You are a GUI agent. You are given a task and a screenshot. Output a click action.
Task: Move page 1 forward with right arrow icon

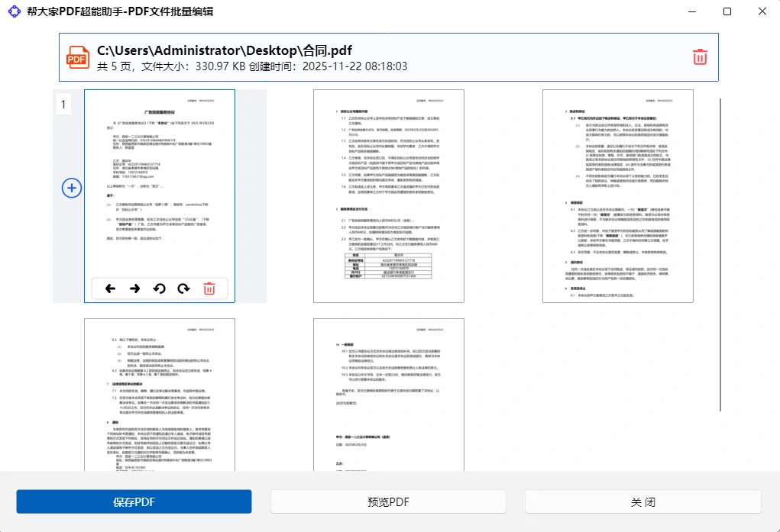click(134, 289)
